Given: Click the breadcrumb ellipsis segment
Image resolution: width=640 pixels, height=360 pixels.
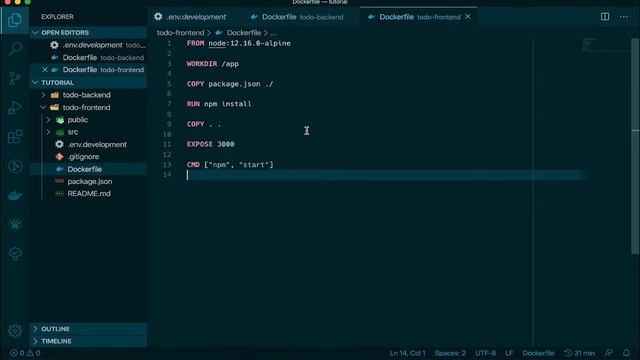Looking at the screenshot, I should [x=273, y=33].
